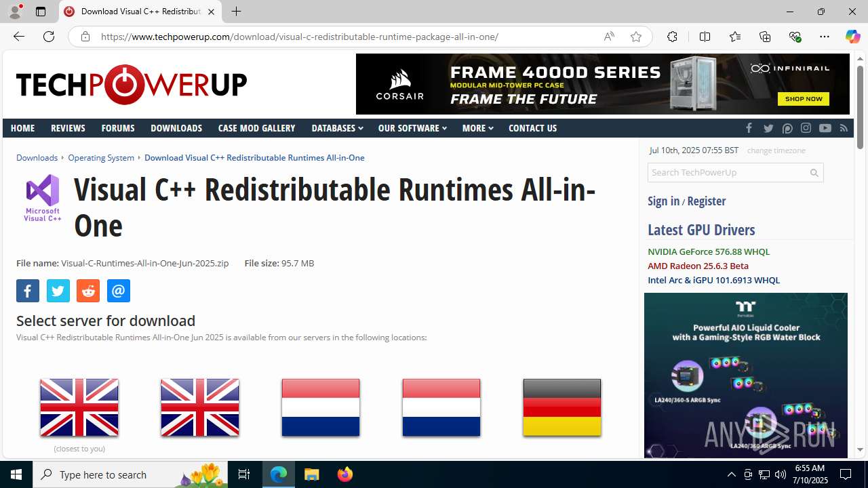
Task: Open Read aloud in address bar
Action: coord(609,37)
